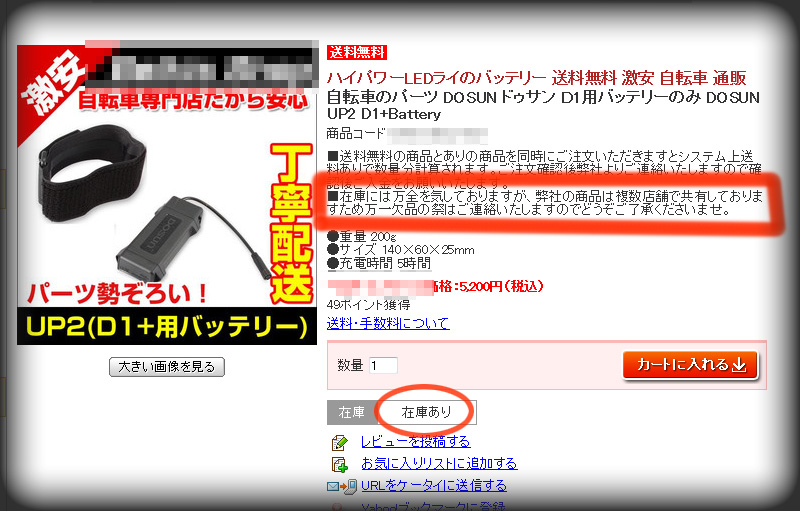Click the 数量 quantity input field
This screenshot has height=511, width=800.
pos(383,365)
